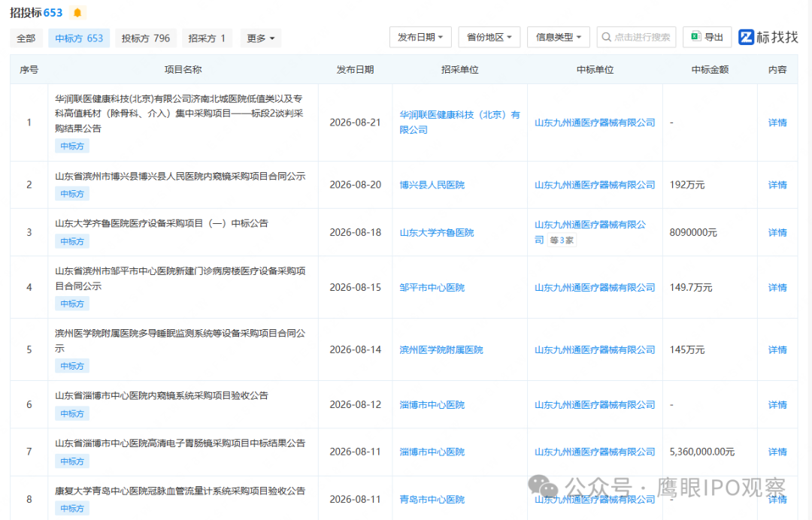This screenshot has height=520, width=812.
Task: Click project title 山东省淄博市中心医院高清电子胃肠镜采购项目中标结果公告
Action: click(x=180, y=443)
